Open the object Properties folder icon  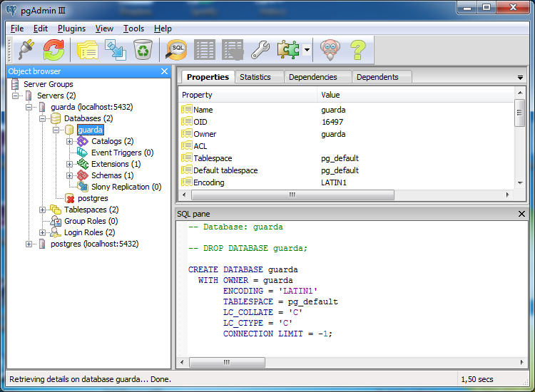coord(88,50)
